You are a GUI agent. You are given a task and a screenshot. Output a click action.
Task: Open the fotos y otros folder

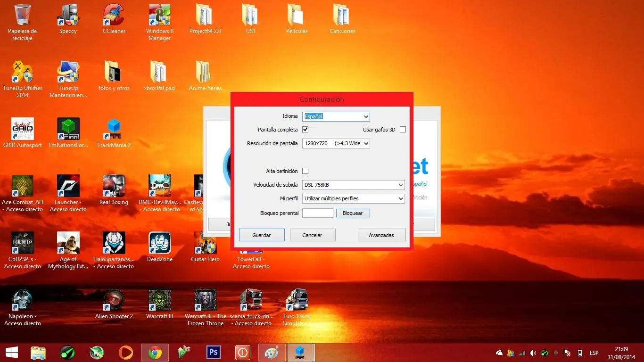(x=114, y=76)
